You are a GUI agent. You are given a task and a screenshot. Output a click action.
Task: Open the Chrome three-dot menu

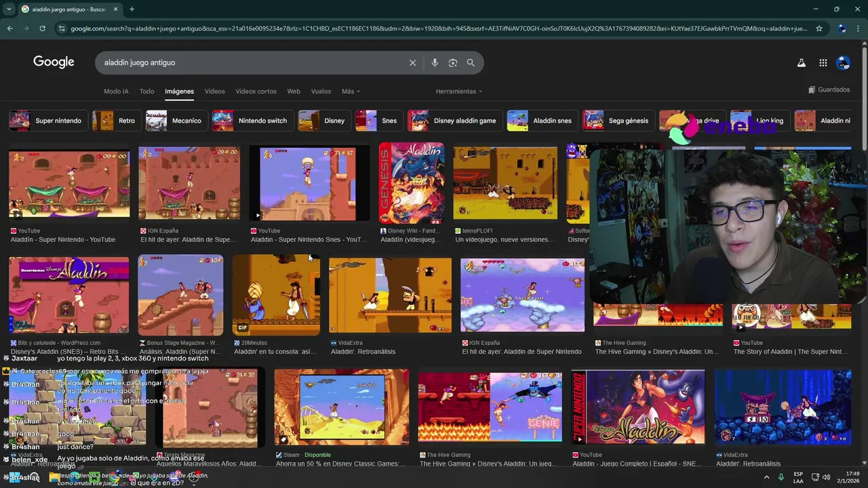point(859,28)
